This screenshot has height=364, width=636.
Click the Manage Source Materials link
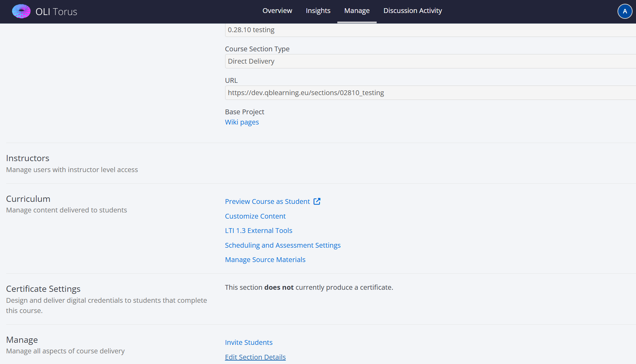[x=265, y=260]
